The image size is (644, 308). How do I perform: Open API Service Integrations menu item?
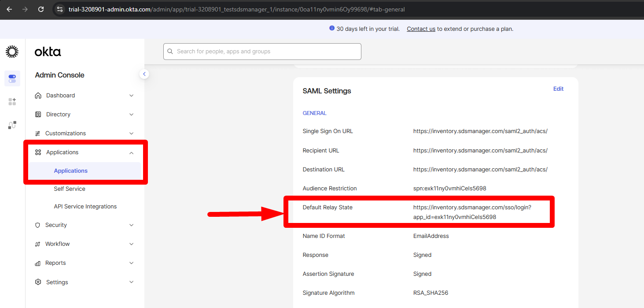click(85, 207)
